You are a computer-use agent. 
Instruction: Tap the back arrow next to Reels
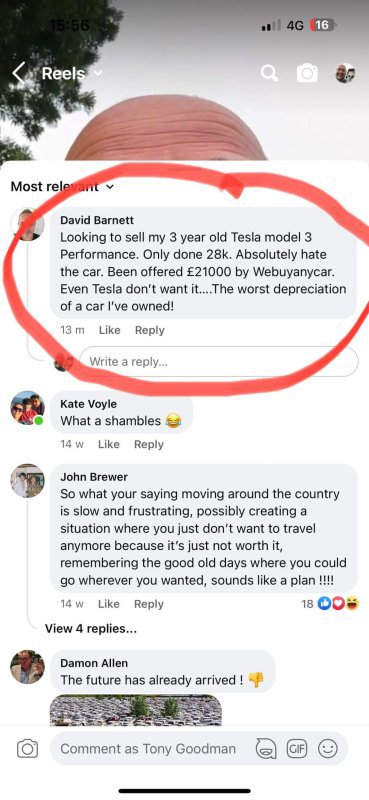pyautogui.click(x=19, y=74)
